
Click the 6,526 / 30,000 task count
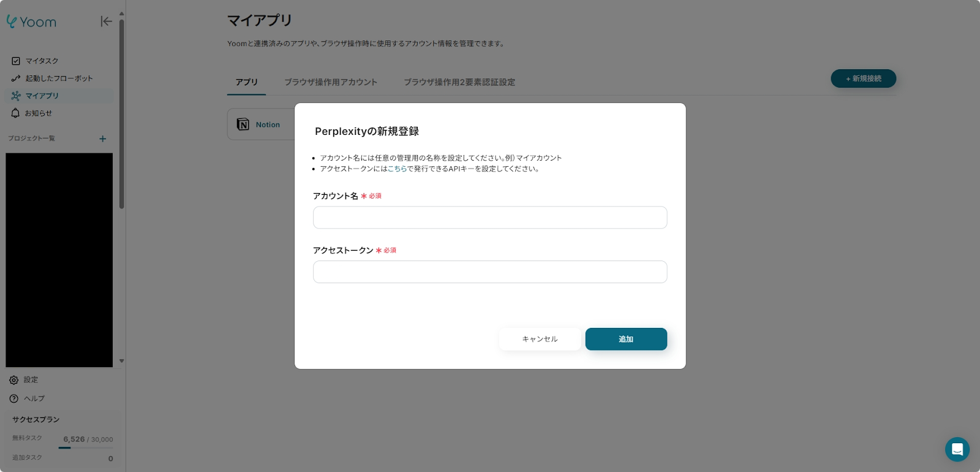88,440
